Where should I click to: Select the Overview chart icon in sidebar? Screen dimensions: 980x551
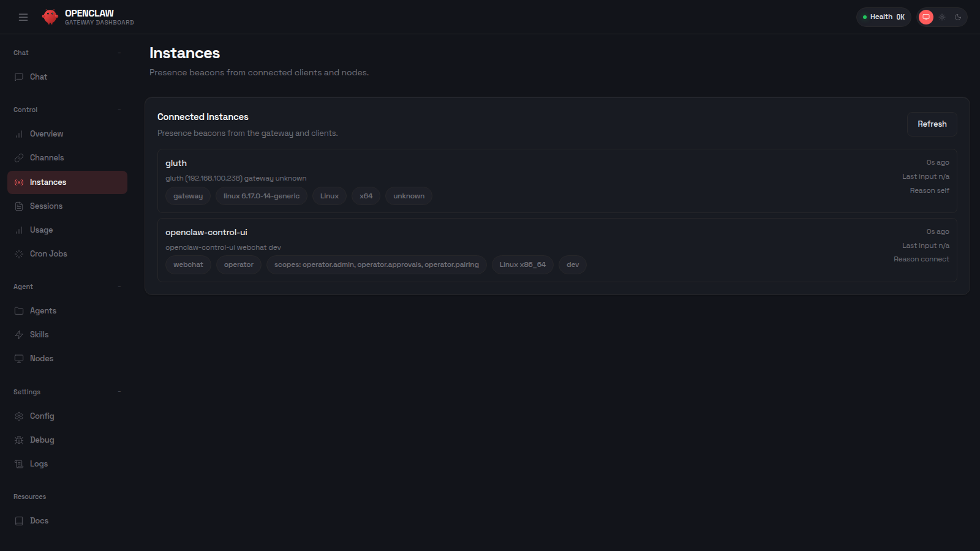(x=19, y=133)
